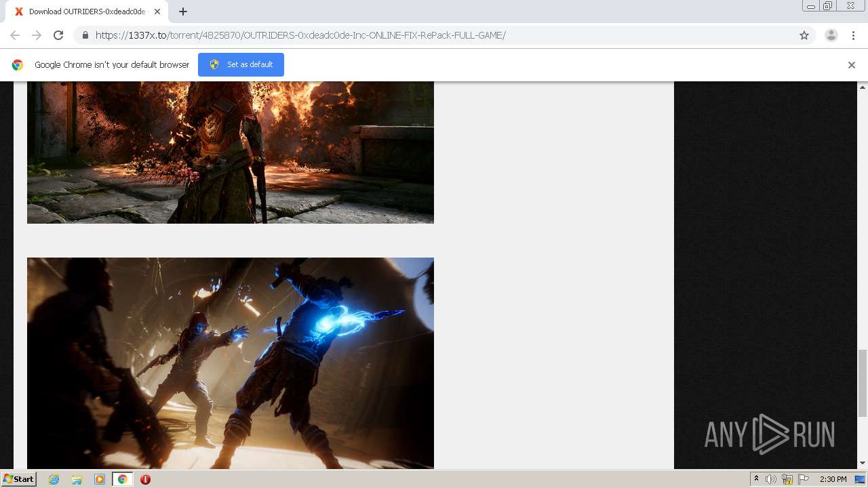Reload the page with the refresh icon
The height and width of the screenshot is (488, 868).
[58, 35]
